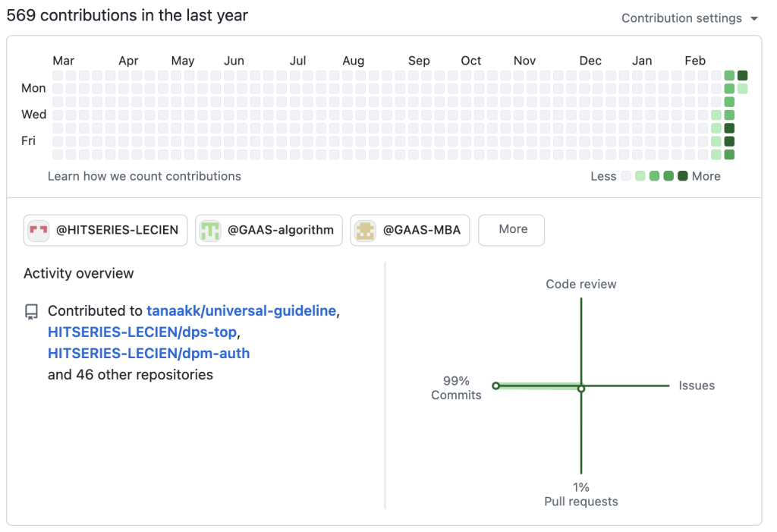Click the Commits data point on activity chart

(495, 386)
